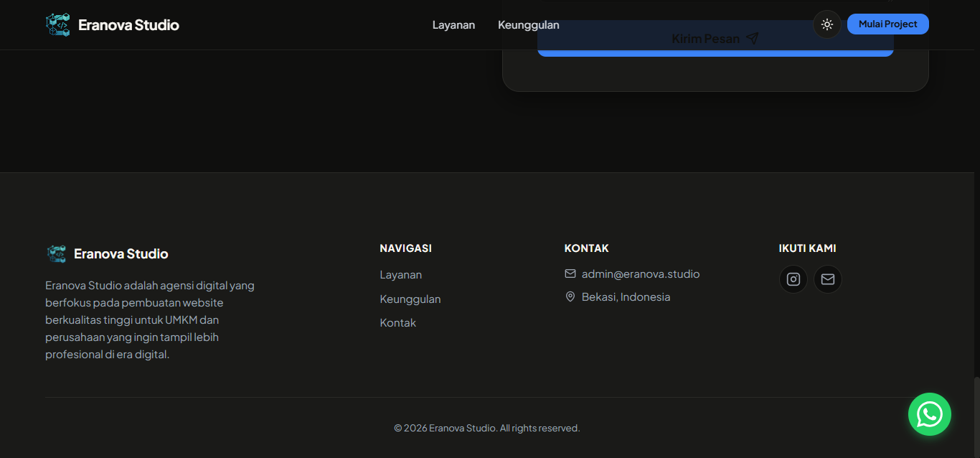Click the admin@eranova.studio email address

click(x=641, y=274)
